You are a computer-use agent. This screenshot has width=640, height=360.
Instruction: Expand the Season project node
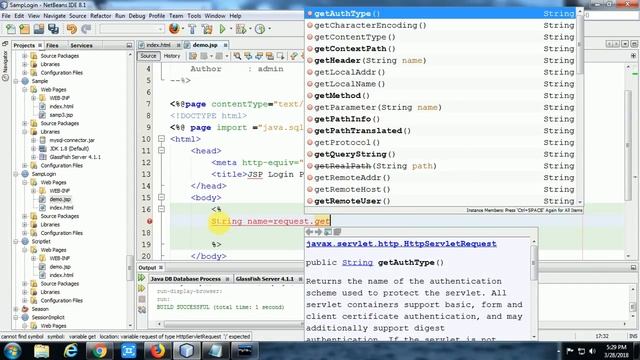click(16, 309)
